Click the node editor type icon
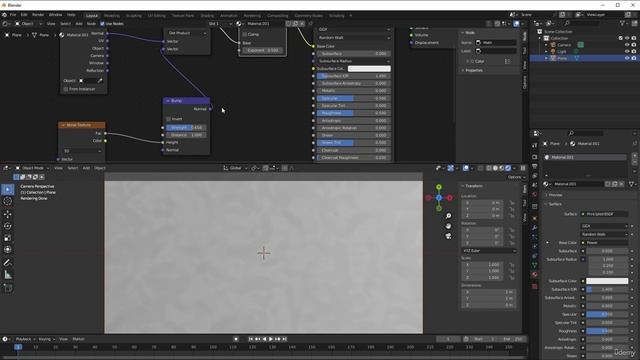 (5, 24)
